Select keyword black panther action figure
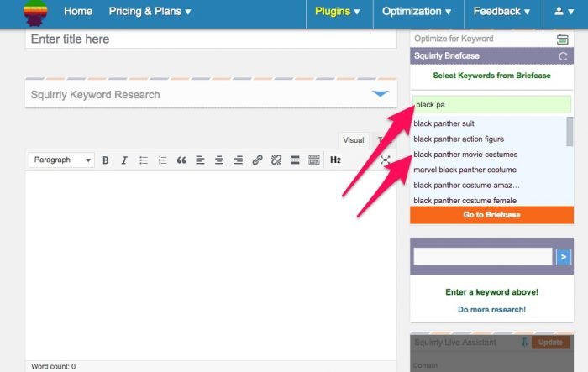The image size is (588, 372). coord(459,139)
